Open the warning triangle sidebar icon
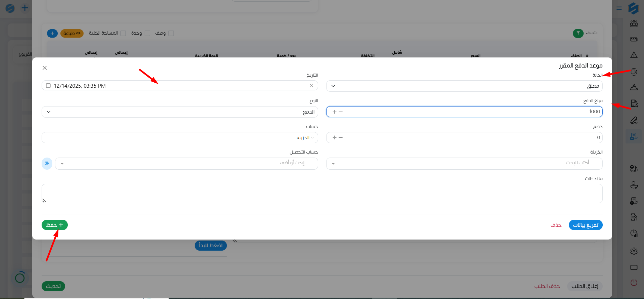Viewport: 644px width, 299px height. pyautogui.click(x=634, y=55)
